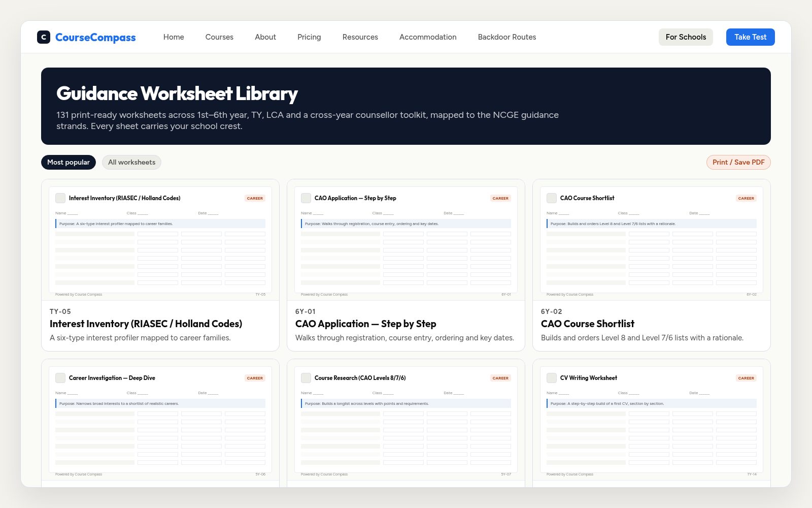The height and width of the screenshot is (508, 812).
Task: Go to the Accommodation page
Action: pyautogui.click(x=428, y=37)
